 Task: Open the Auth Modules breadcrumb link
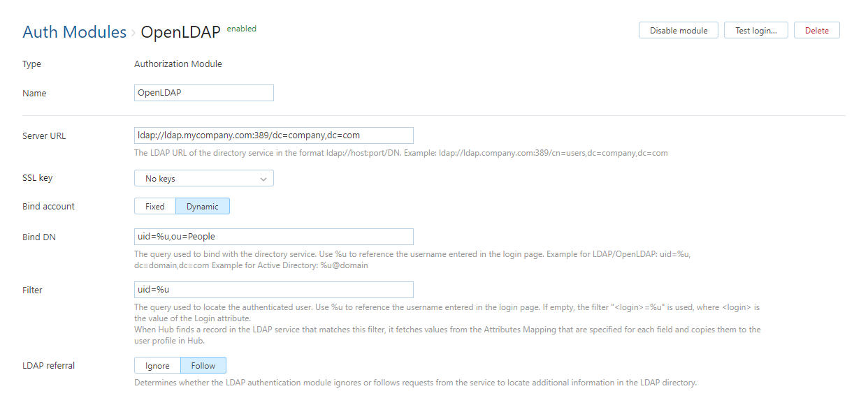[74, 32]
